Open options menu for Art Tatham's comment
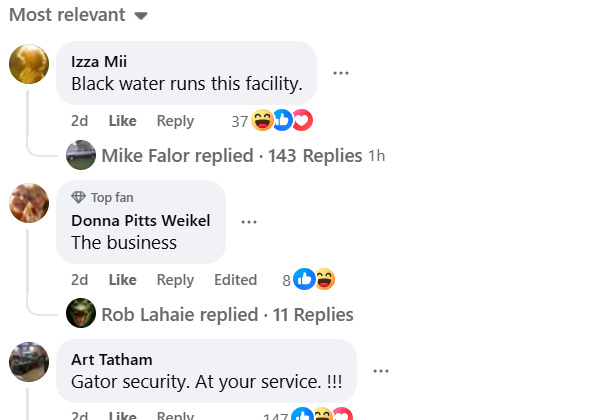The image size is (589, 420). [381, 371]
